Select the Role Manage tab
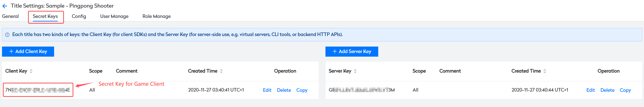This screenshot has height=107, width=644. coord(156,16)
